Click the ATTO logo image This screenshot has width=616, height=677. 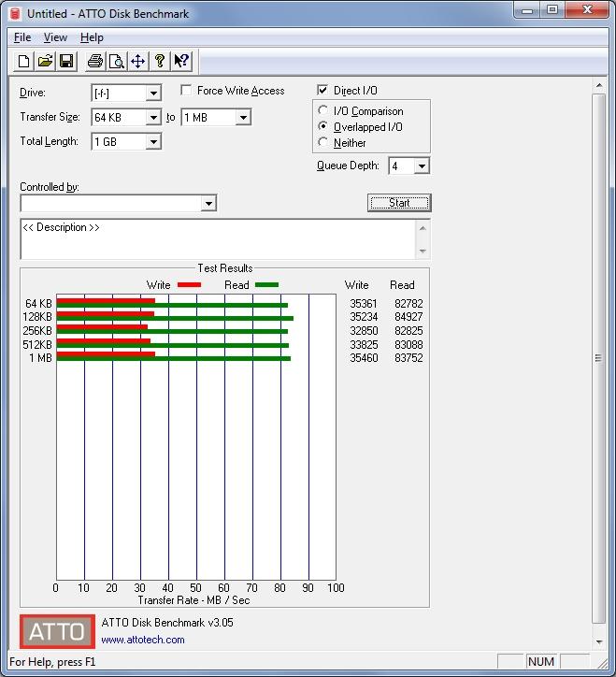(x=57, y=631)
